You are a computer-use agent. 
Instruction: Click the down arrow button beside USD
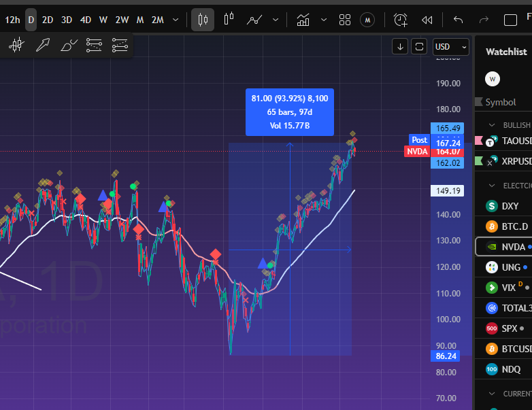(x=400, y=46)
